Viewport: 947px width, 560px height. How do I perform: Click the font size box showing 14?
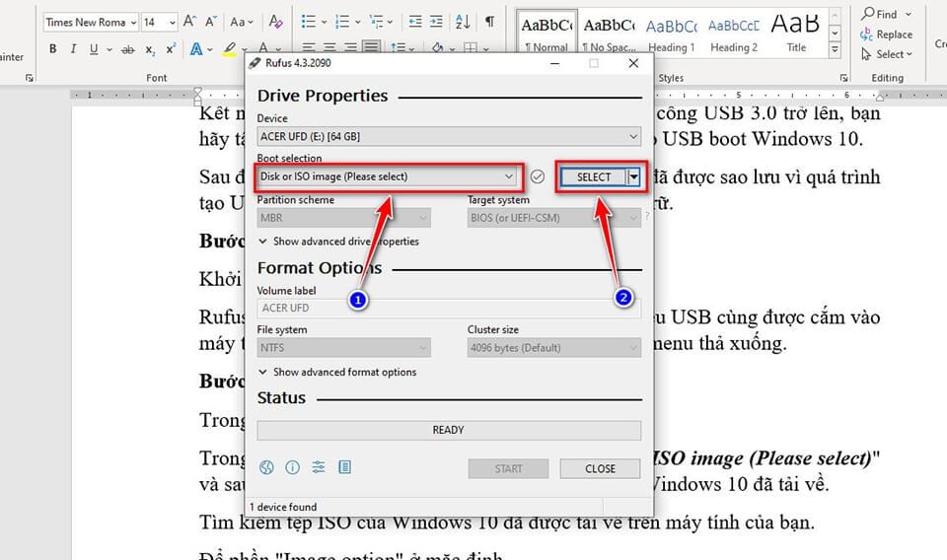[153, 22]
